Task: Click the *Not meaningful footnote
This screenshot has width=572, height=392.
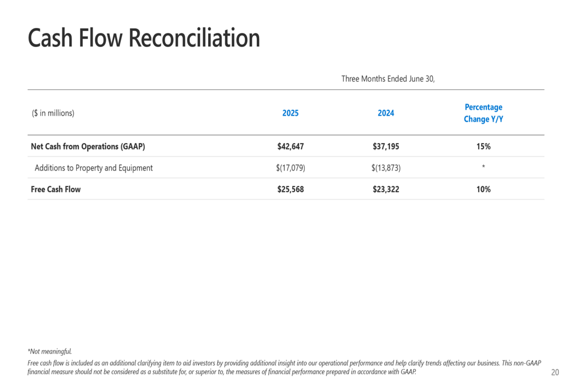Action: coord(50,351)
